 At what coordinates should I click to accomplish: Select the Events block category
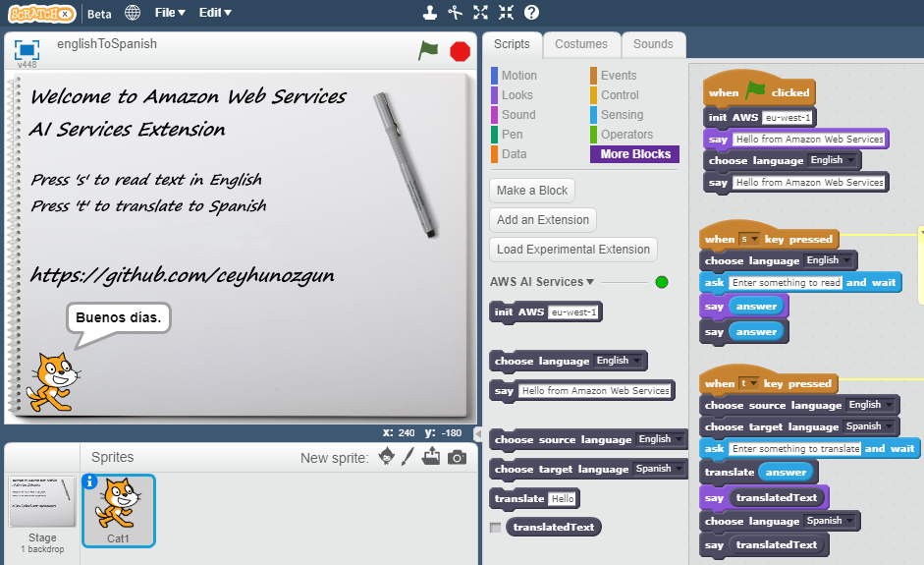(619, 76)
